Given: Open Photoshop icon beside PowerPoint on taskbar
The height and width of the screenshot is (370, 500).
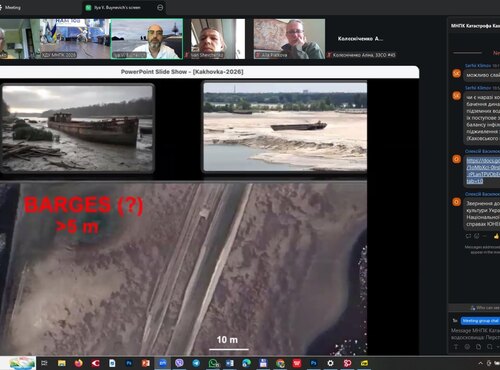Looking at the screenshot, I should coord(129,363).
